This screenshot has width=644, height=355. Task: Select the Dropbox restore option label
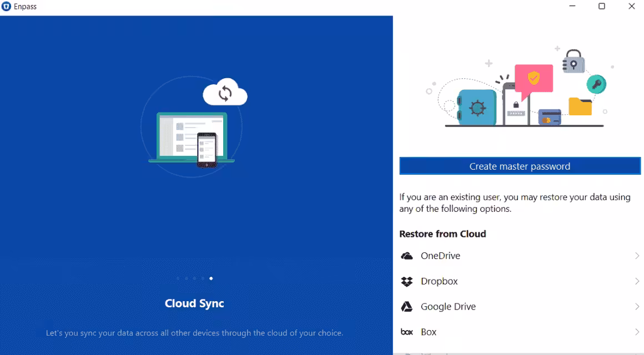point(439,281)
